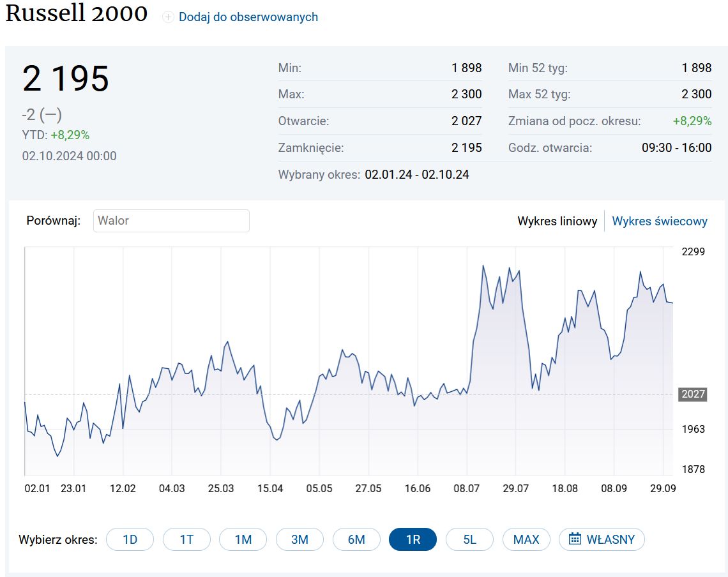Switch to Wykres świecowy candlestick chart
The image size is (728, 577).
pos(660,221)
